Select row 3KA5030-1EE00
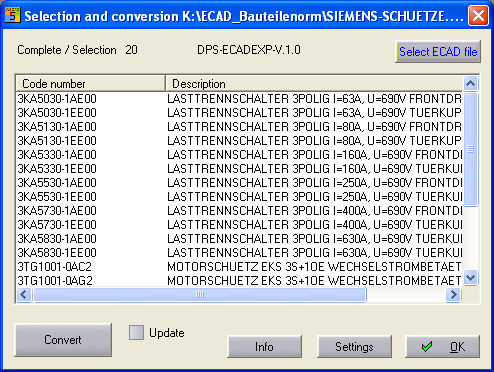 239,113
